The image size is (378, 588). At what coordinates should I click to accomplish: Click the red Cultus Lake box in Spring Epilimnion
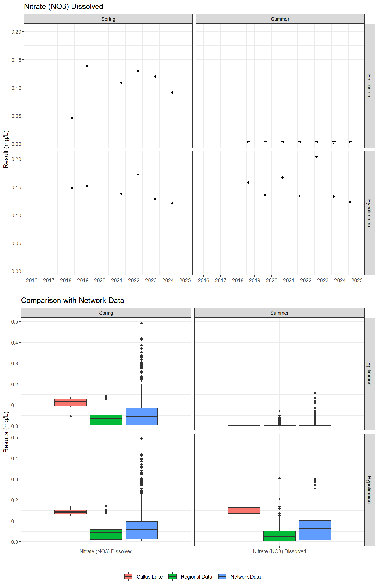point(71,402)
